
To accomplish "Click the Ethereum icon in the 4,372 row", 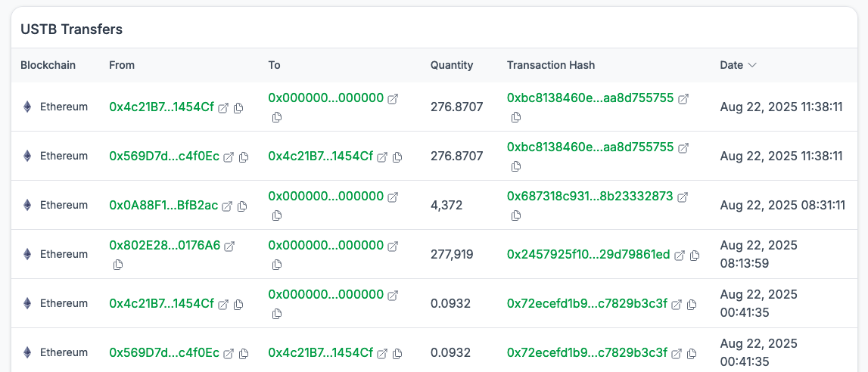I will 28,205.
